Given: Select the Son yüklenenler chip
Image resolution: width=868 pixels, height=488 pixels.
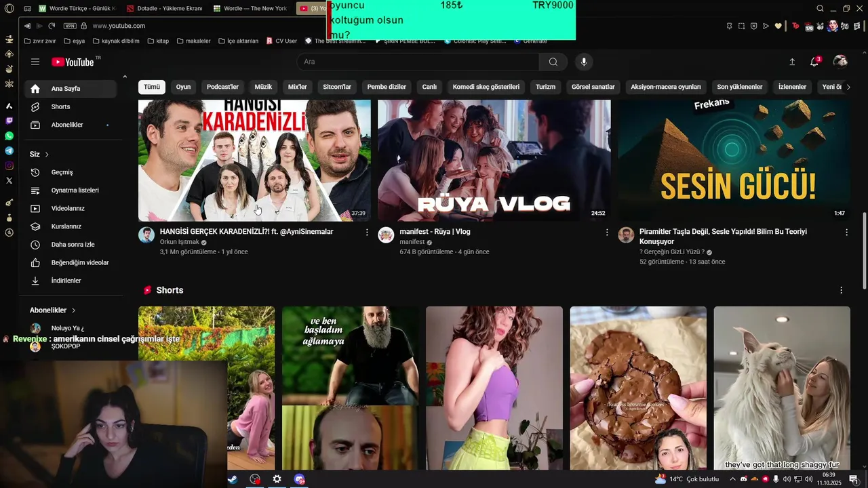Looking at the screenshot, I should pos(740,87).
